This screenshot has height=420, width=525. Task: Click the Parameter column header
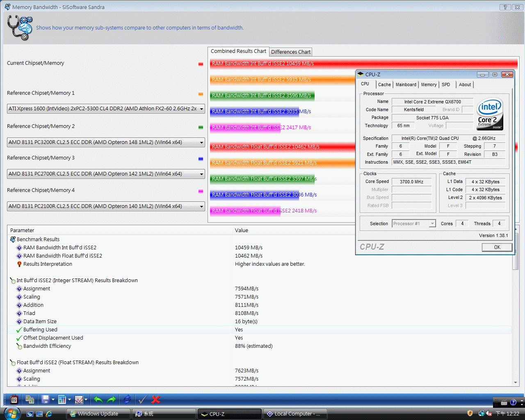pyautogui.click(x=120, y=231)
